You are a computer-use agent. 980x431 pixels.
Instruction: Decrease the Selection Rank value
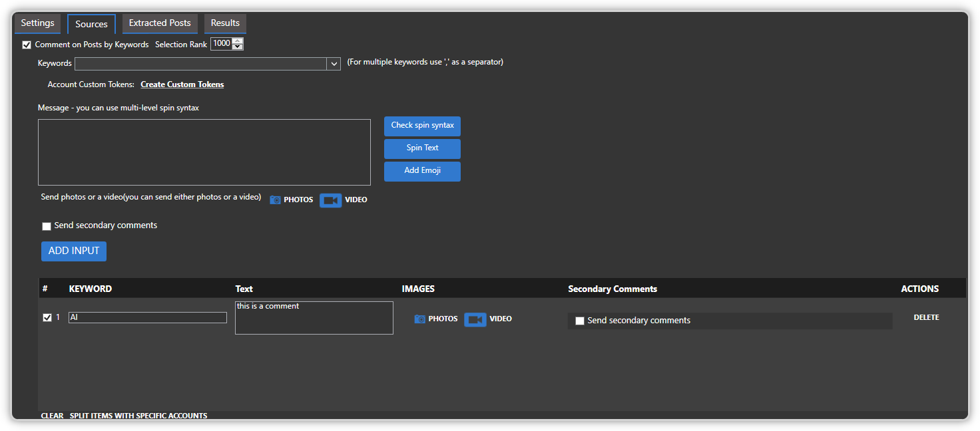coord(237,47)
